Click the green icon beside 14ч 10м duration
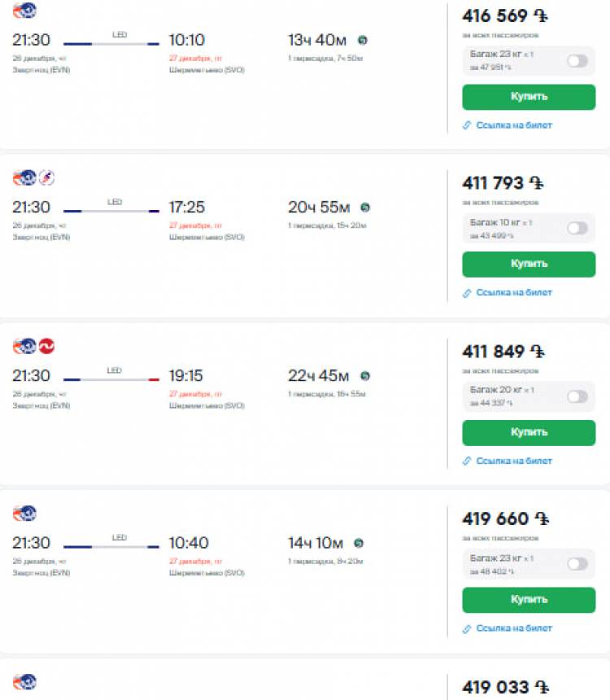Screen dimensions: 610x700 click(x=359, y=543)
